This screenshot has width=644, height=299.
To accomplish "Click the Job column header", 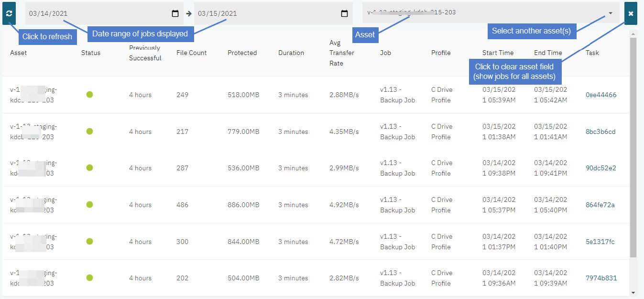I will (385, 53).
